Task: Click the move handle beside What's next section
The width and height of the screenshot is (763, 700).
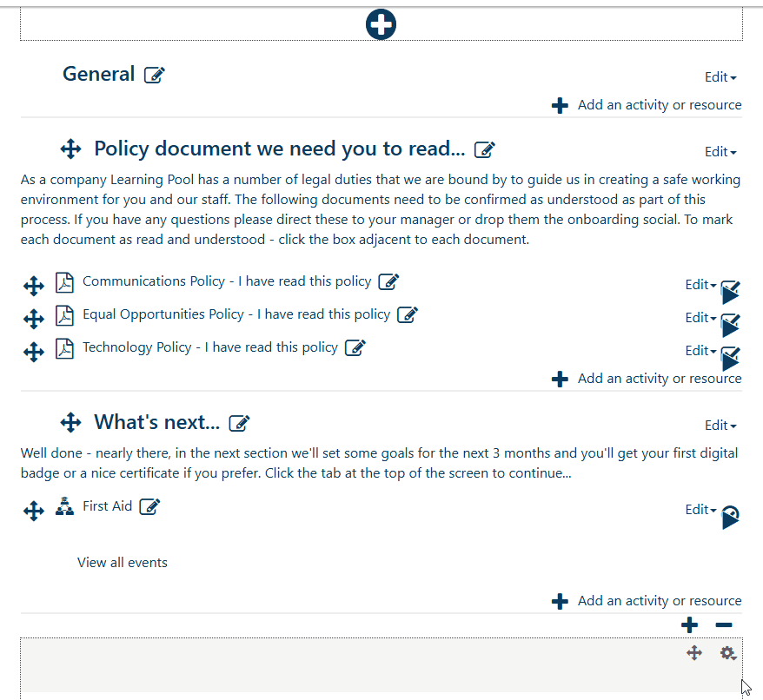Action: tap(70, 422)
